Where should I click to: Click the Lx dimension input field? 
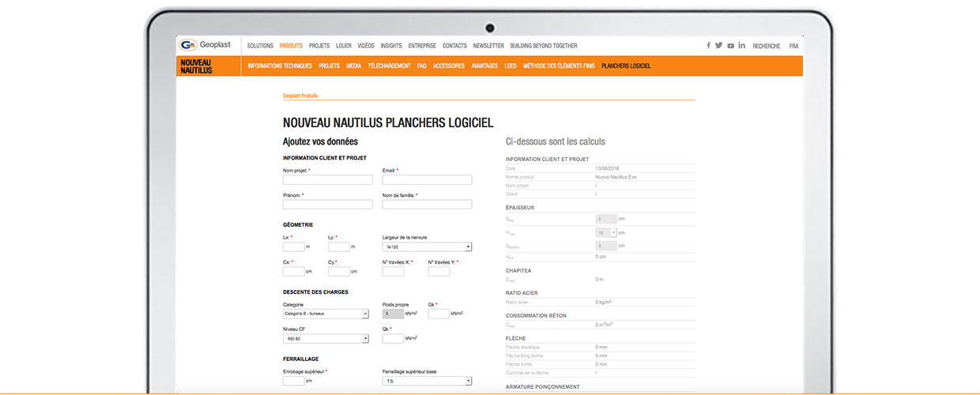[x=293, y=247]
